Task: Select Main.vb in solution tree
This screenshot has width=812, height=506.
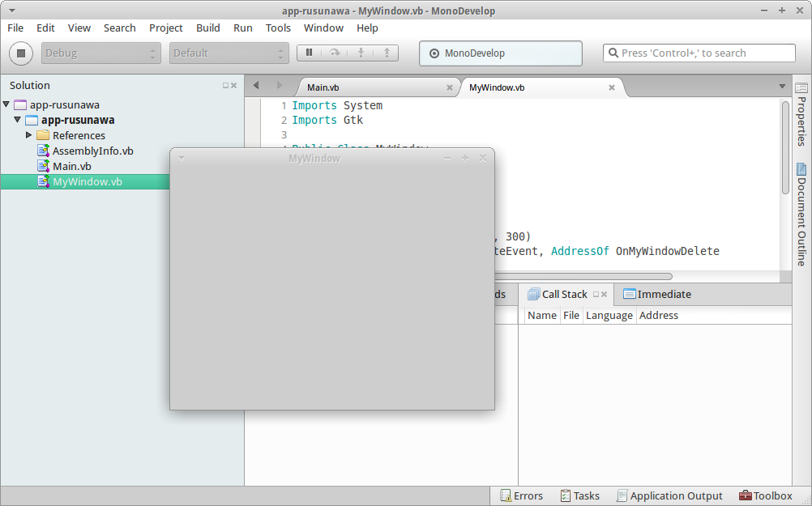Action: point(72,166)
